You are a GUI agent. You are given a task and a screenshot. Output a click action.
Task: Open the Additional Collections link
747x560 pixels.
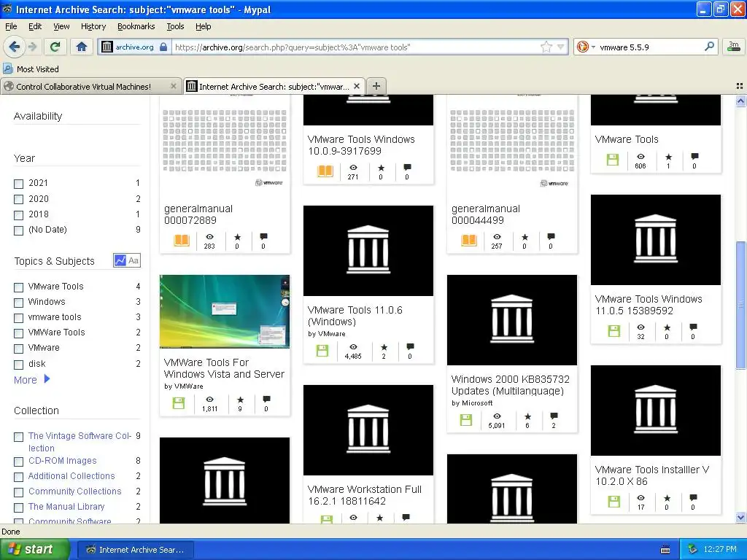pyautogui.click(x=71, y=475)
